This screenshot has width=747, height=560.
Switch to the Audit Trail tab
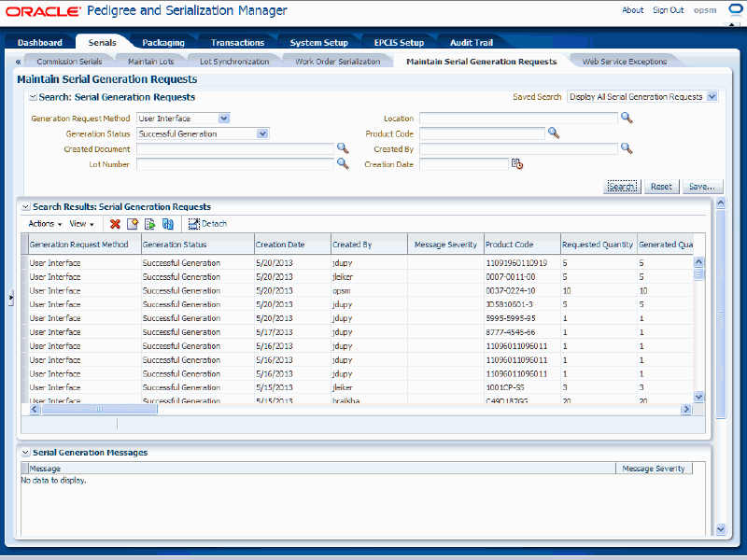(472, 42)
